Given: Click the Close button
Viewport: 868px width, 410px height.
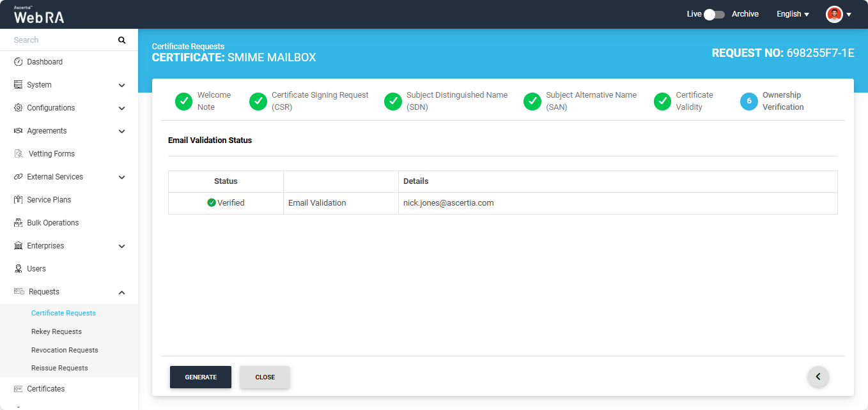Looking at the screenshot, I should pos(265,377).
